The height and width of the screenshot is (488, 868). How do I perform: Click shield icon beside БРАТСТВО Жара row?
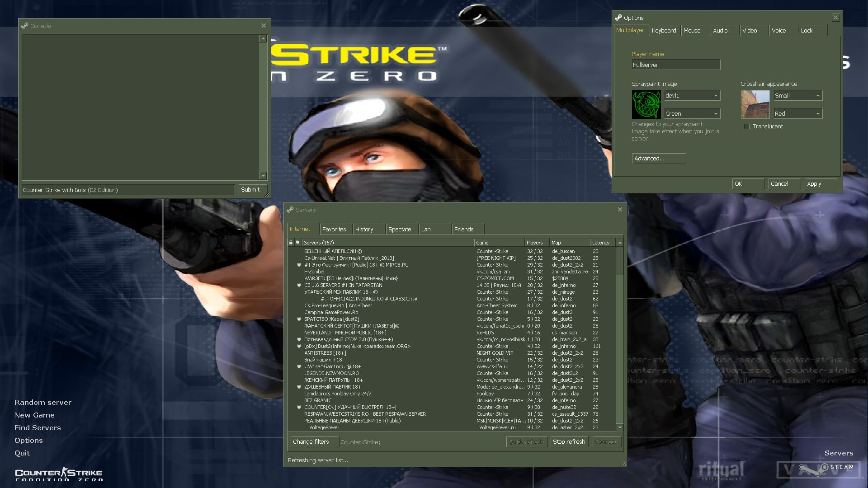[299, 319]
